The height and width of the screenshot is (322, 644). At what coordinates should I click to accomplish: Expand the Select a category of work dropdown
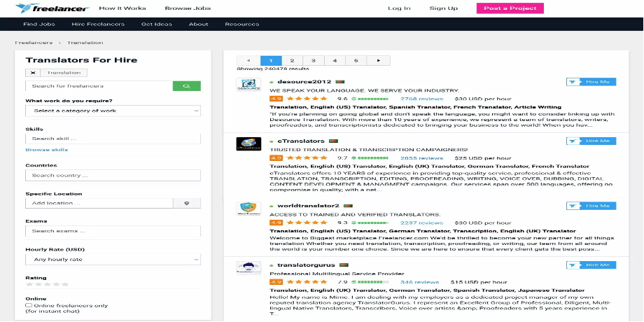click(113, 111)
